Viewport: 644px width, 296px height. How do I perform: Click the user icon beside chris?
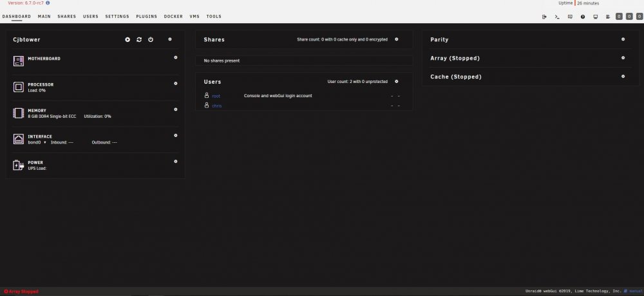(x=207, y=105)
